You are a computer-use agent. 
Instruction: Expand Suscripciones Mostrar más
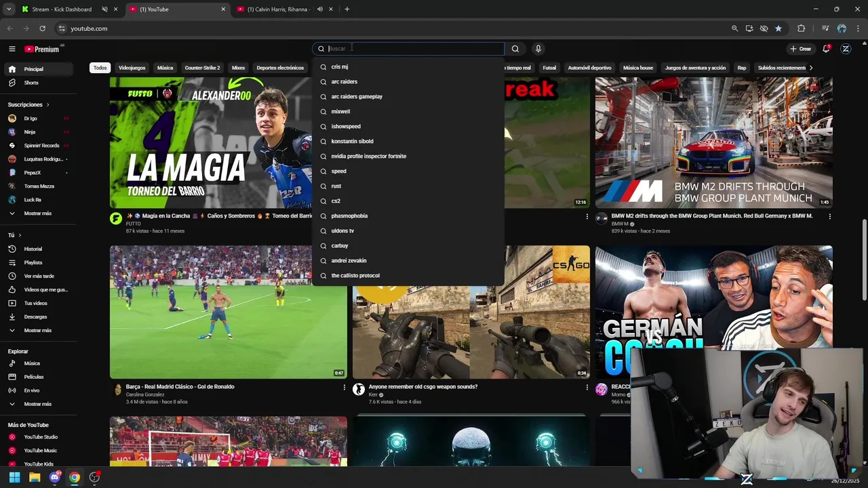click(x=37, y=213)
